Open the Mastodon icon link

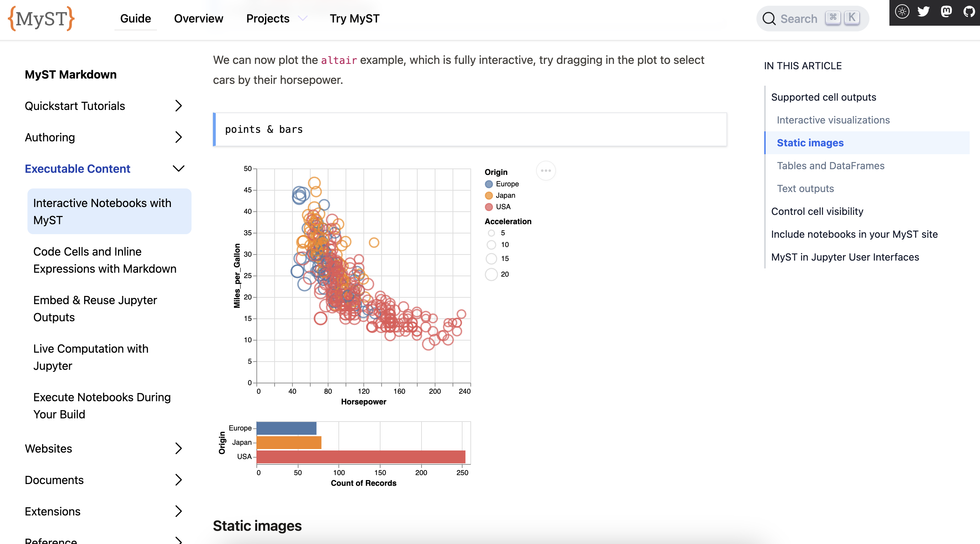946,11
